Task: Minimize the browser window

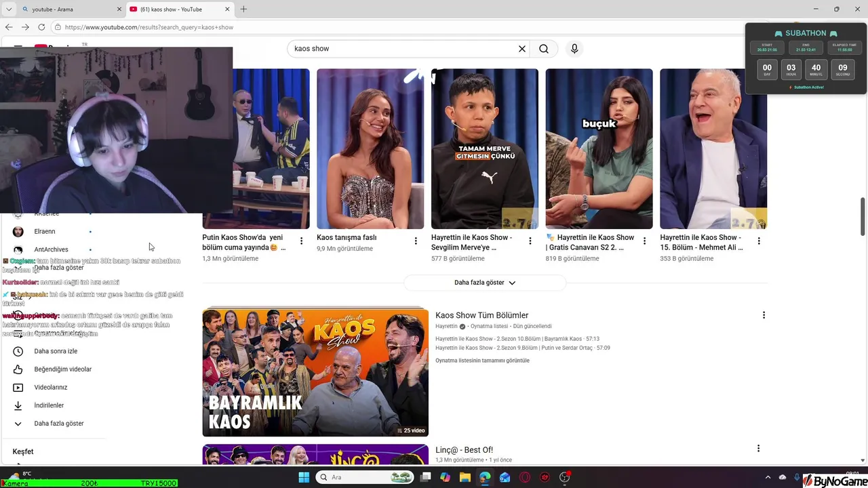Action: [x=816, y=9]
